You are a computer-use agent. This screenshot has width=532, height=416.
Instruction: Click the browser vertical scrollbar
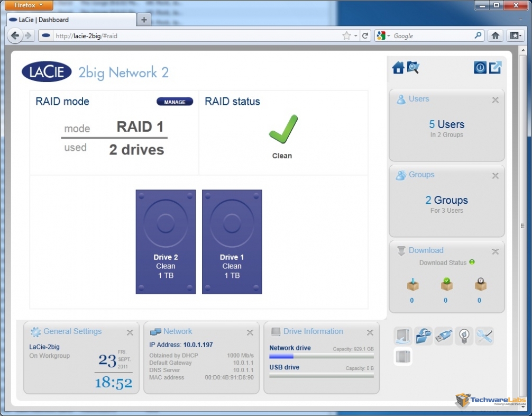522,226
